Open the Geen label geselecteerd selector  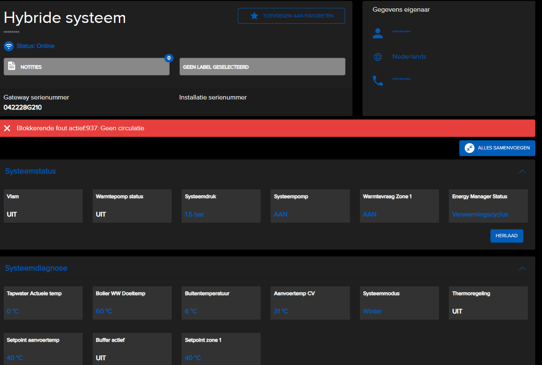(x=262, y=67)
